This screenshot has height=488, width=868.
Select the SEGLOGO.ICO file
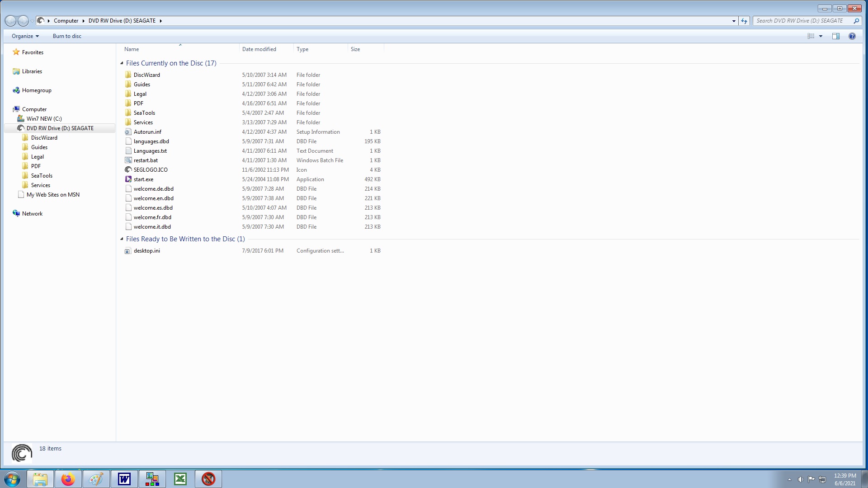(x=151, y=170)
